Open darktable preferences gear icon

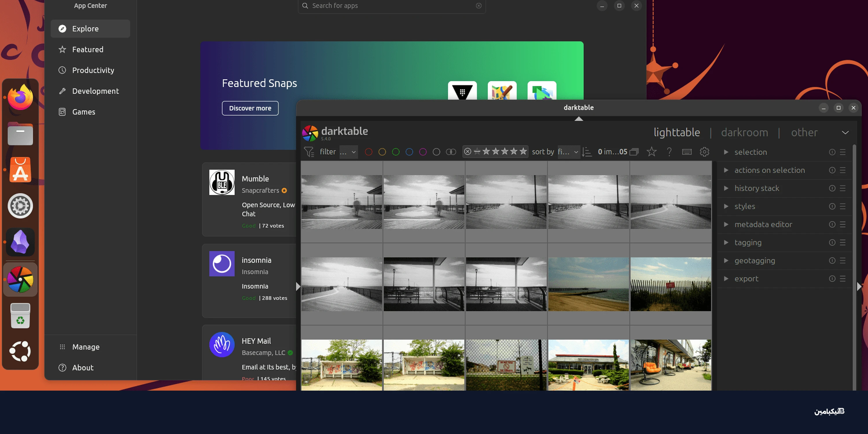pyautogui.click(x=704, y=152)
